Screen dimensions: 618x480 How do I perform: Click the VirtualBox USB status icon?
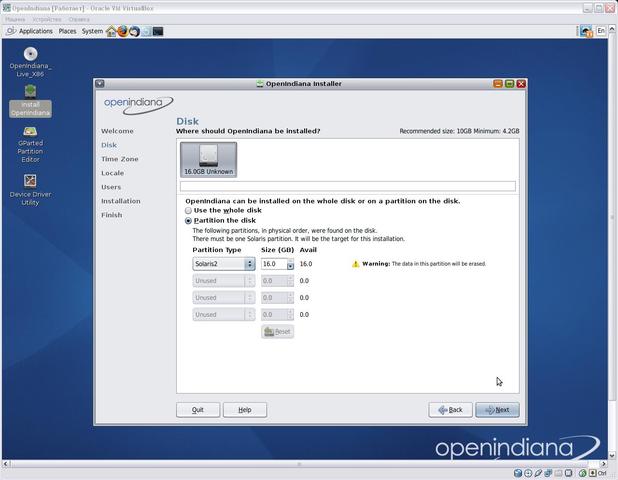538,473
